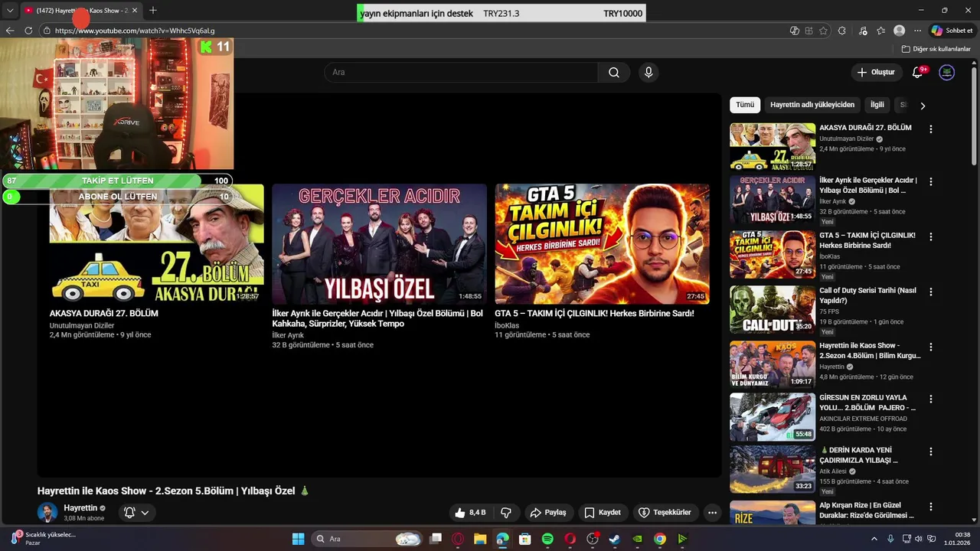980x551 pixels.
Task: Open browser extensions puzzle icon
Action: (842, 31)
